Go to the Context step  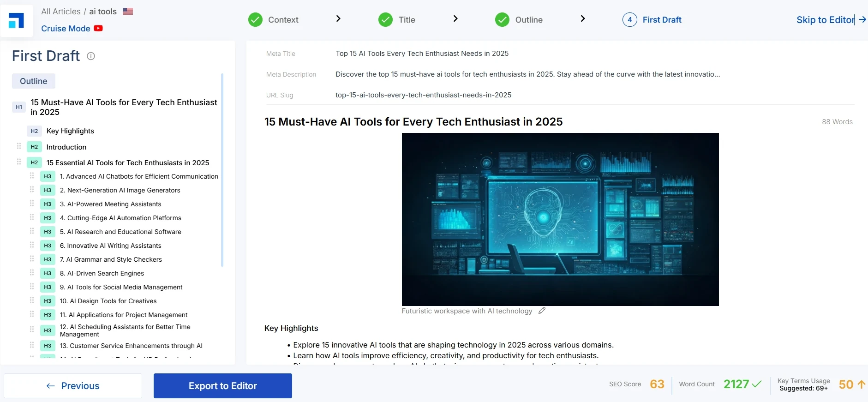coord(283,20)
